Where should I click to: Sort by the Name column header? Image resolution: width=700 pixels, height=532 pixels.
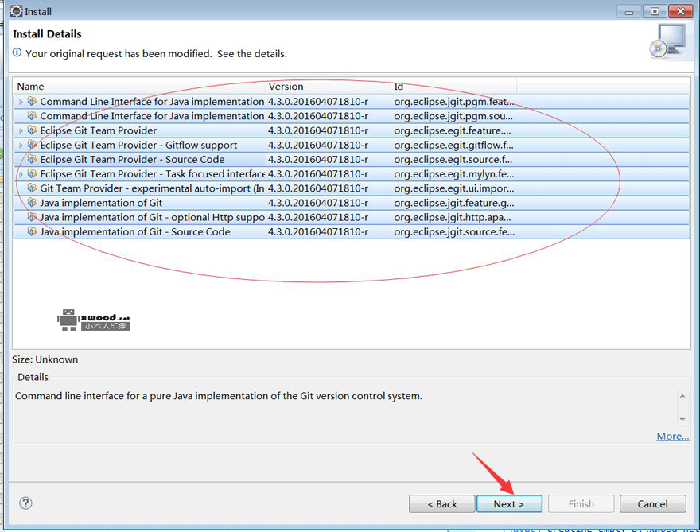(x=139, y=87)
